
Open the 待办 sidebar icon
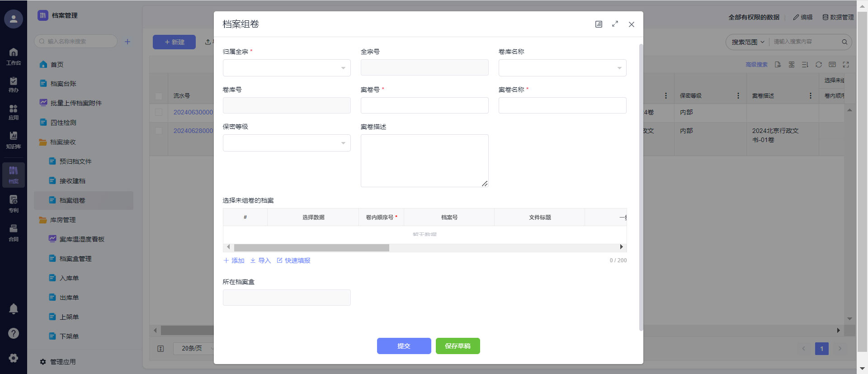pyautogui.click(x=14, y=84)
